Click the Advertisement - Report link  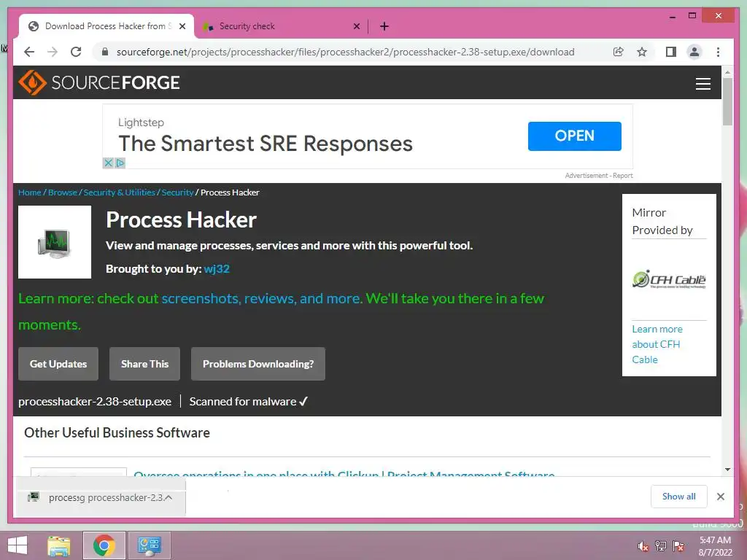[599, 175]
